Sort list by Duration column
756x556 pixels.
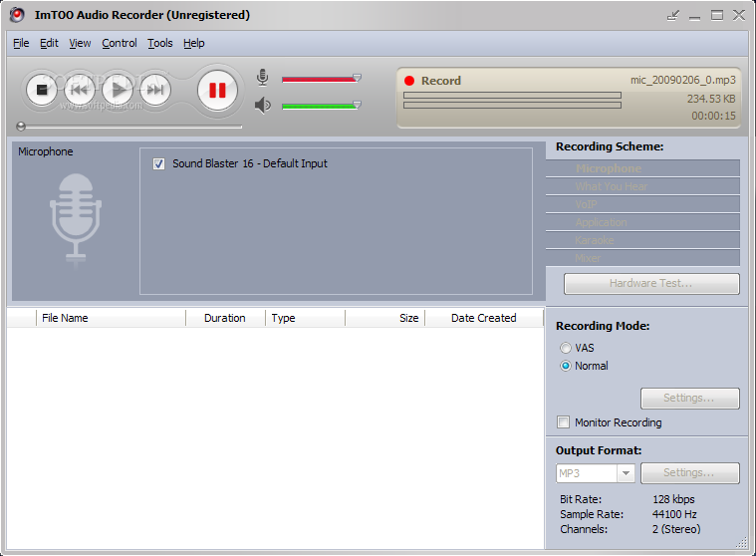[226, 318]
